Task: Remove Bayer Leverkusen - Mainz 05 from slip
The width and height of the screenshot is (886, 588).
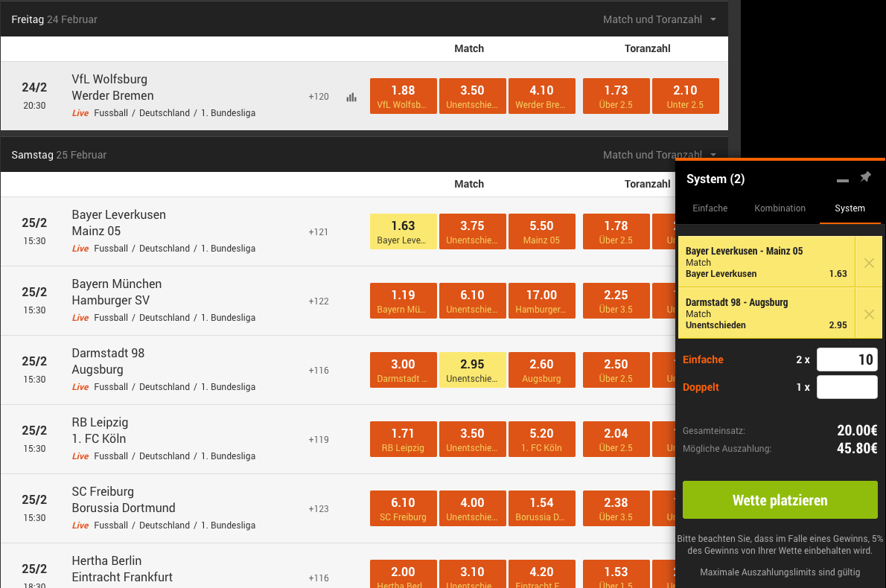Action: [869, 263]
